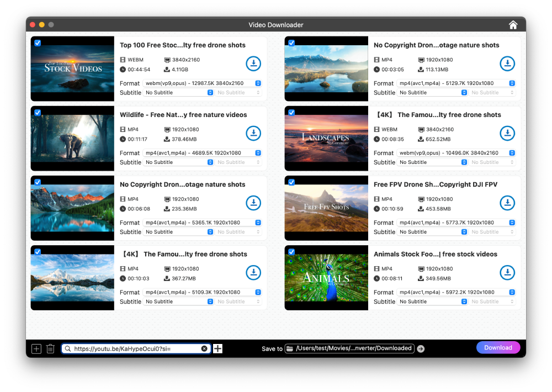Viewport: 552px width, 392px height.
Task: Click the plus icon beside URL field
Action: 218,348
